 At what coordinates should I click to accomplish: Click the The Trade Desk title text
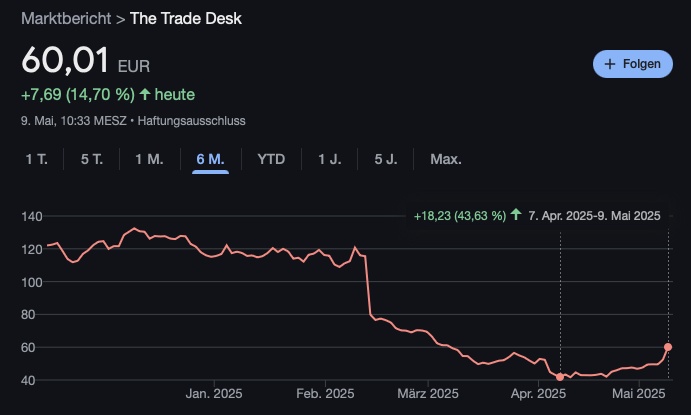186,19
